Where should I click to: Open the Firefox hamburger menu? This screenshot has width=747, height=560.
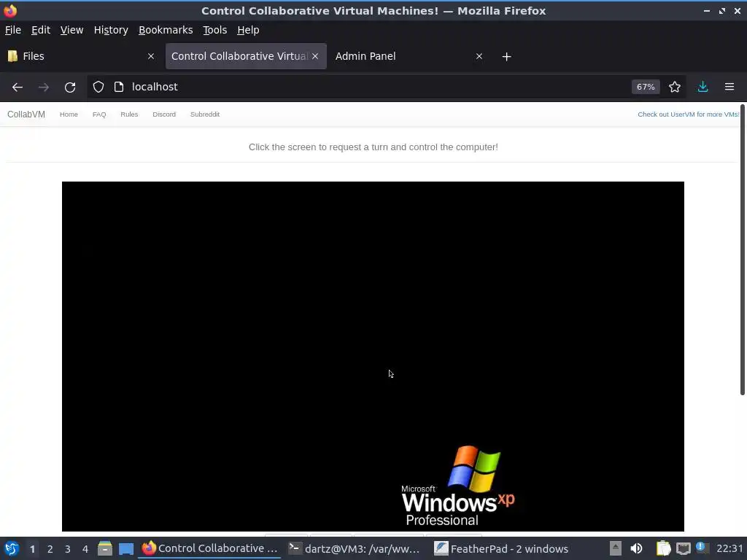tap(729, 87)
